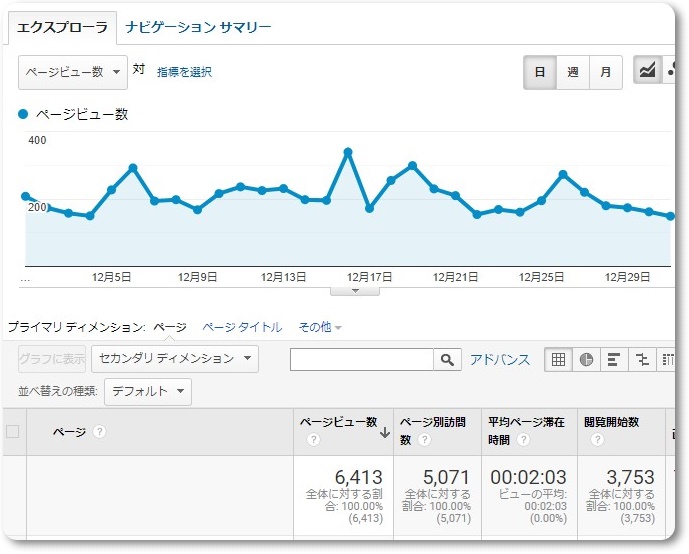Expand the その他 dimension menu
Viewport: 689px width, 554px height.
click(320, 327)
